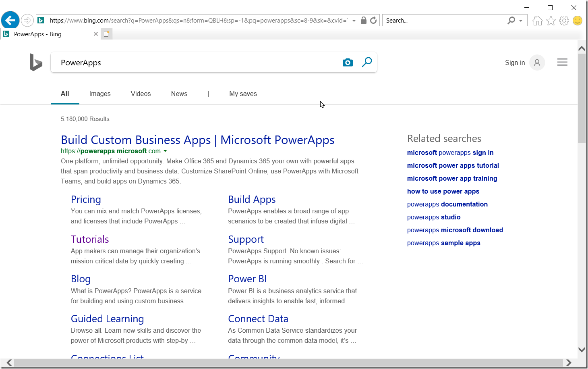Click related search microsoft power apps tutorial
The image size is (588, 369).
pos(453,166)
